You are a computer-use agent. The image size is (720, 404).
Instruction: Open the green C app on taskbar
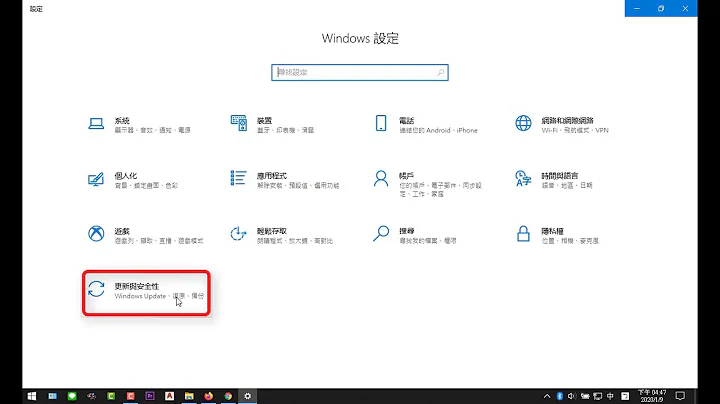(x=111, y=396)
